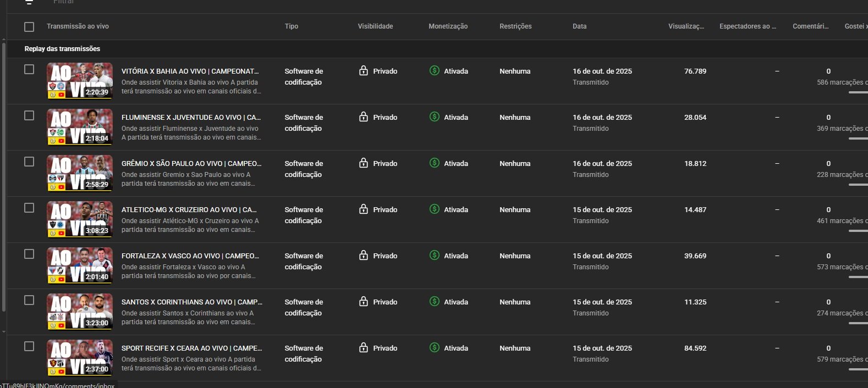Image resolution: width=868 pixels, height=388 pixels.
Task: Toggle the select-all checkbox in the header
Action: point(29,26)
